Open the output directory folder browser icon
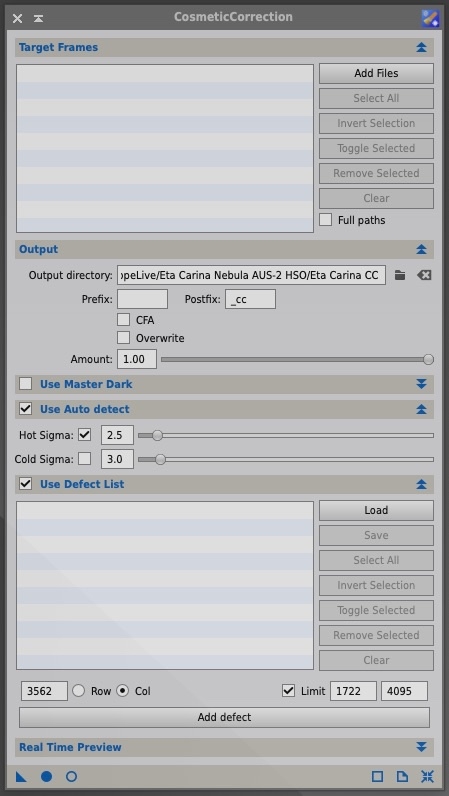 [x=400, y=275]
